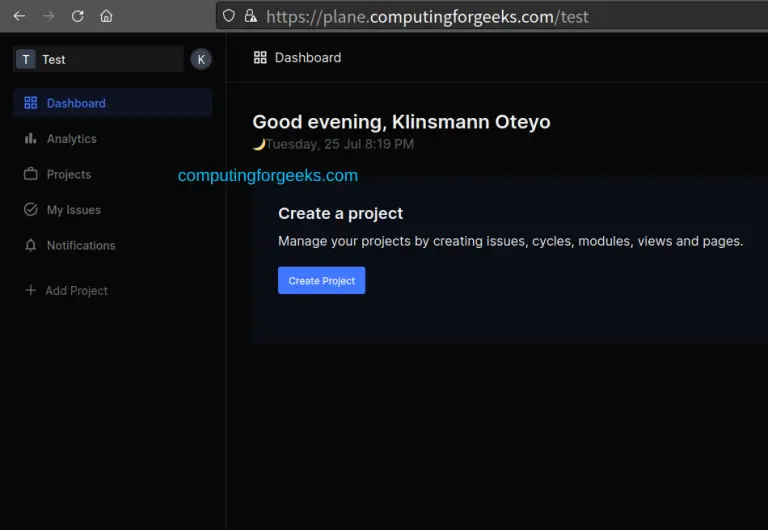The height and width of the screenshot is (530, 768).
Task: Click the Dashboard grid icon in sidebar
Action: 30,103
